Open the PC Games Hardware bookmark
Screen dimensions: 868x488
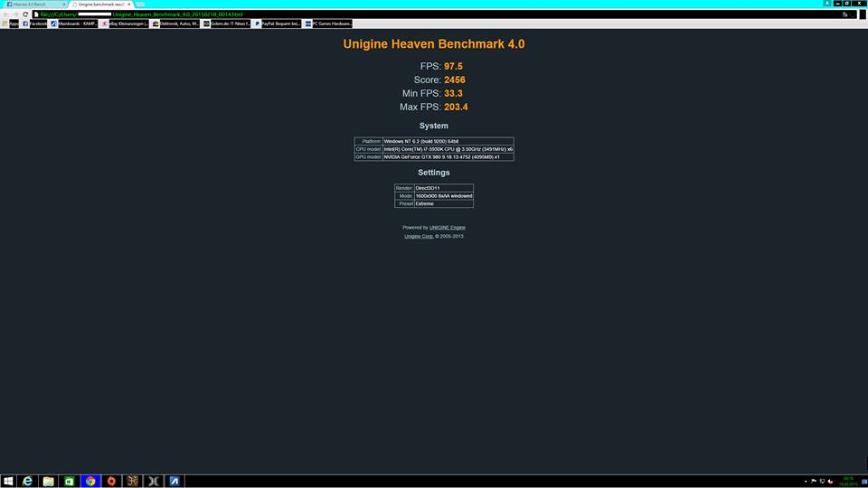point(328,23)
